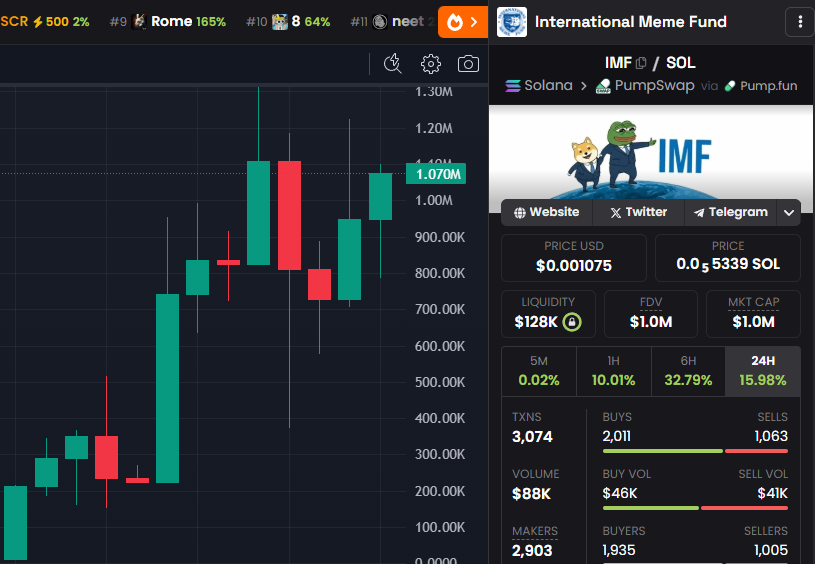Click the PRICE USD $0.001075 box
815x564 pixels.
[x=574, y=258]
